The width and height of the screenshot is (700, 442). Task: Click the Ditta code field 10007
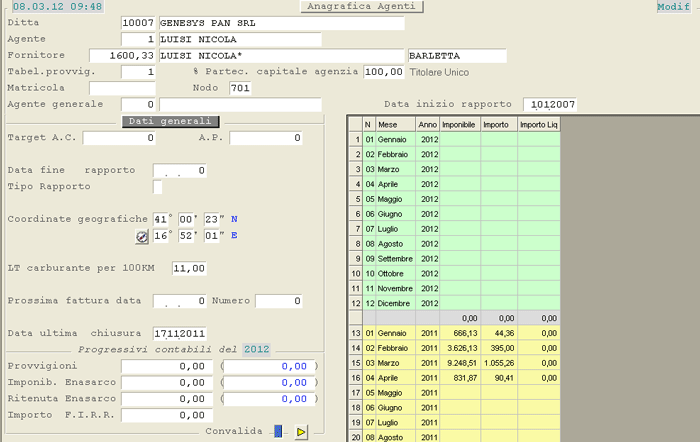click(137, 22)
